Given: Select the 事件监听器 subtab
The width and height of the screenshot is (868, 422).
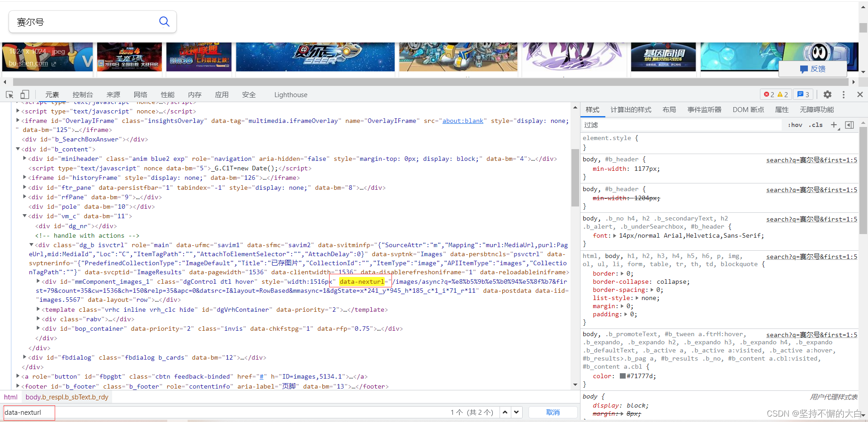Looking at the screenshot, I should pyautogui.click(x=704, y=110).
